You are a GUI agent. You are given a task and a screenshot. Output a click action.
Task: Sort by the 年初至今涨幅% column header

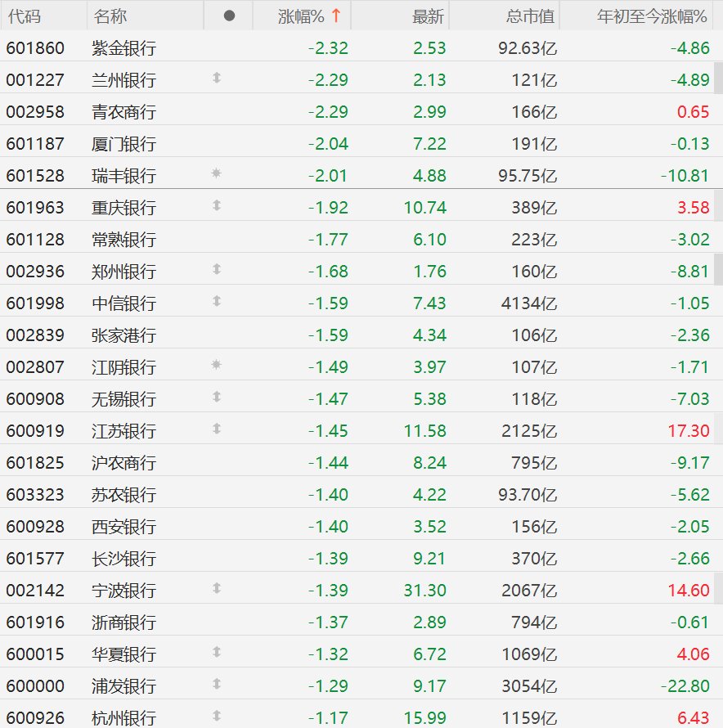pos(652,16)
